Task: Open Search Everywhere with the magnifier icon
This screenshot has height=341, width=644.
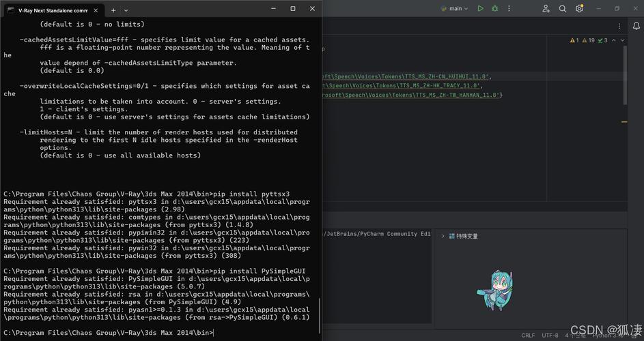Action: [x=563, y=9]
